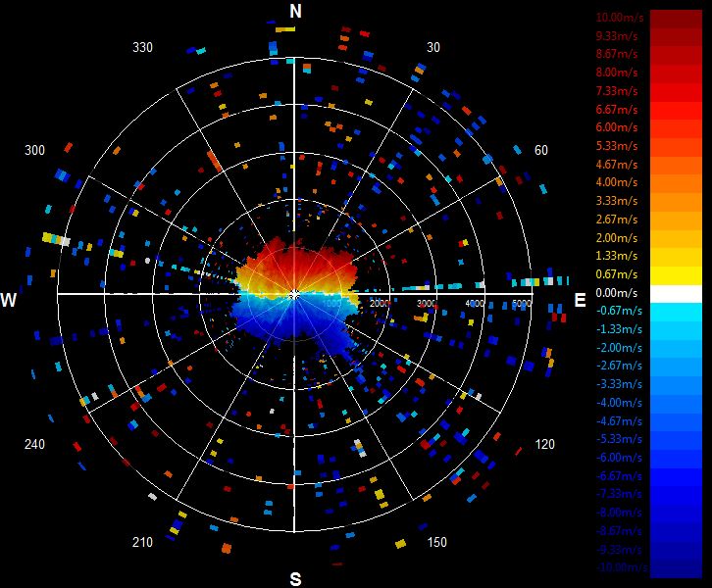The image size is (712, 588).
Task: Click the 6.67m/s legend label
Action: coord(617,110)
